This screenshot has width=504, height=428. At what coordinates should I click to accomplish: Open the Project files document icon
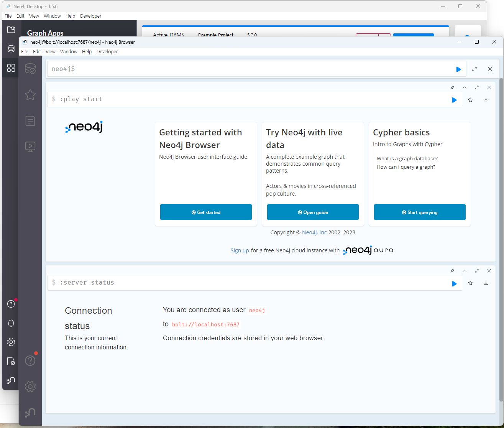coord(30,121)
